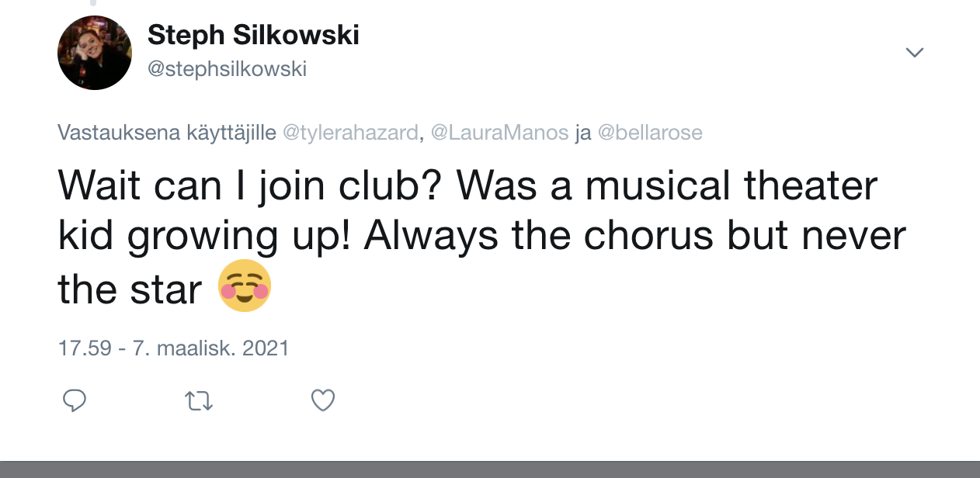Image resolution: width=980 pixels, height=478 pixels.
Task: Click the "kid growing up!" text
Action: point(205,237)
